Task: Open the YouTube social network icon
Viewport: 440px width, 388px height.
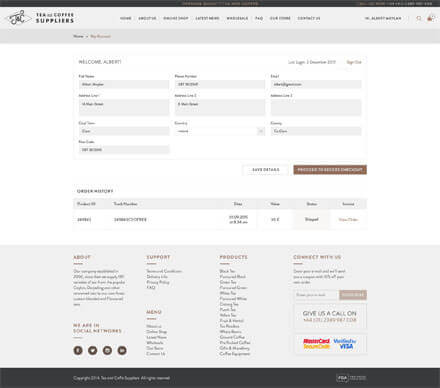Action: coord(122,350)
